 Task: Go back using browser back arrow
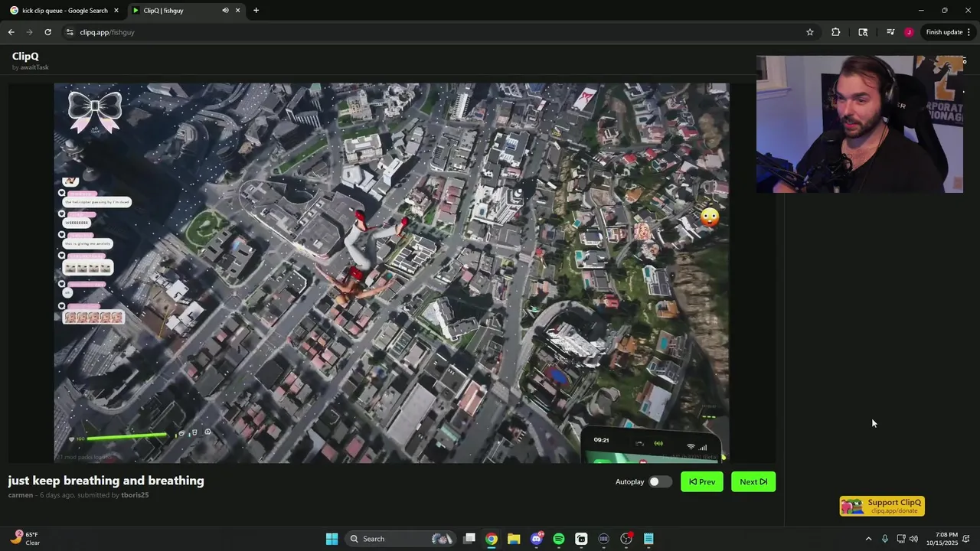[11, 32]
